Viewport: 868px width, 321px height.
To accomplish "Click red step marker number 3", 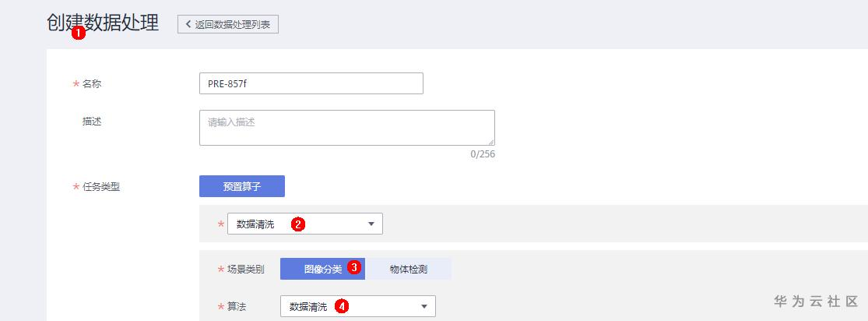I will tap(354, 268).
